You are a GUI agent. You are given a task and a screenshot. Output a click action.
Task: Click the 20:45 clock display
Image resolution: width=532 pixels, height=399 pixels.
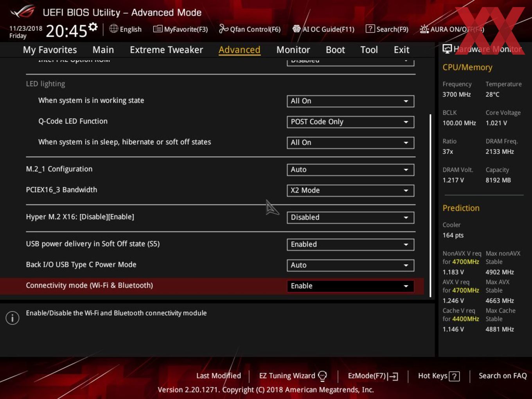coord(66,31)
